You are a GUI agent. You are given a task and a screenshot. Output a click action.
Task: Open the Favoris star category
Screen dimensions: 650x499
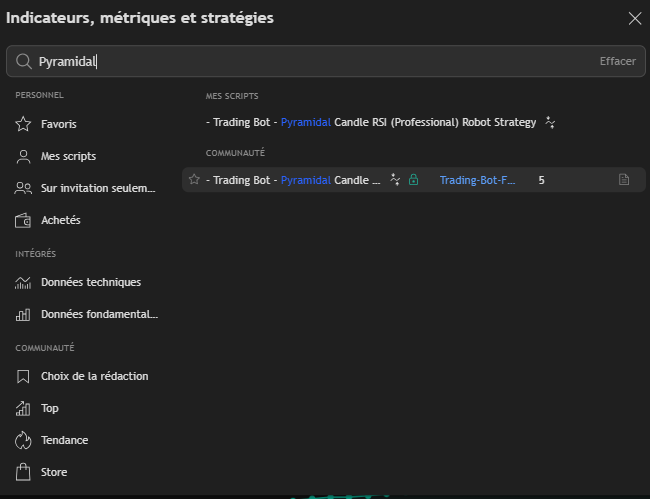click(58, 124)
